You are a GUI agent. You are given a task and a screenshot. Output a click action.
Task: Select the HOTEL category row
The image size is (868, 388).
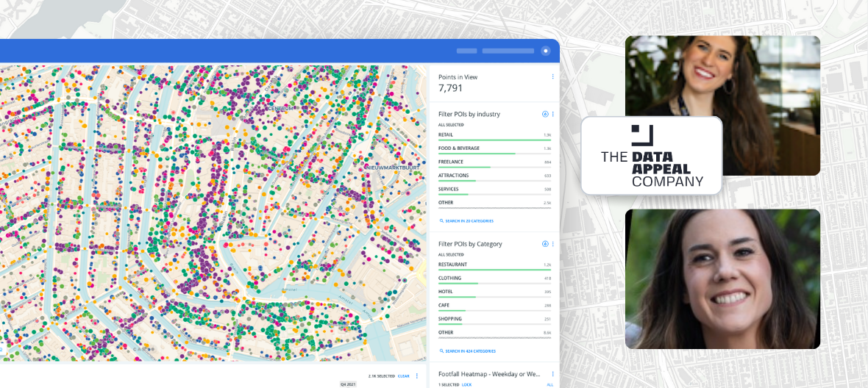coord(494,293)
